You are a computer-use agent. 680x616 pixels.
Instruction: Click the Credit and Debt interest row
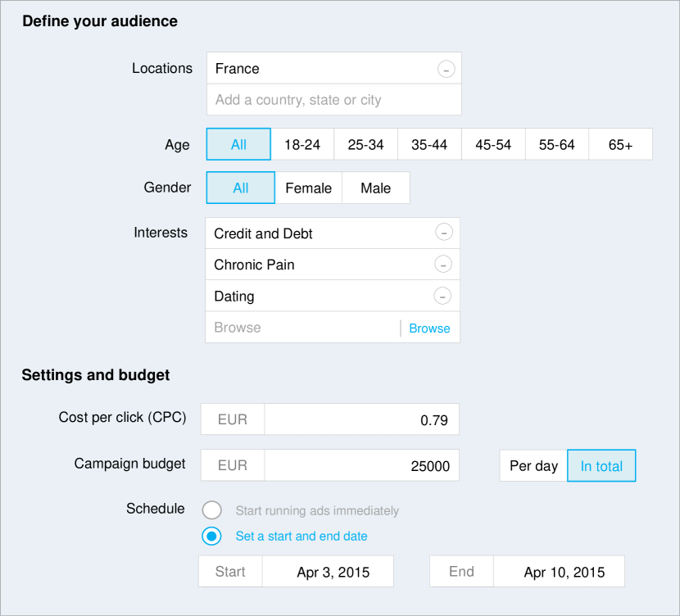tap(333, 233)
